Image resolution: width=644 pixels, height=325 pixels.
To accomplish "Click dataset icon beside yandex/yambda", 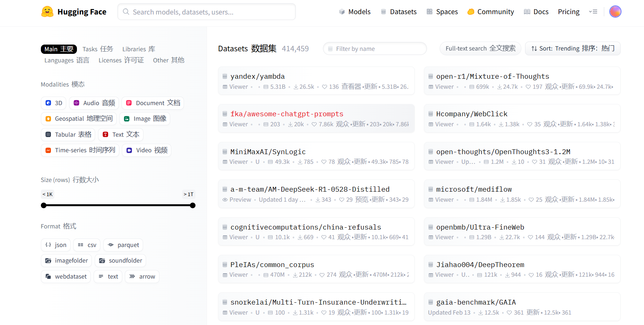I will pyautogui.click(x=225, y=76).
